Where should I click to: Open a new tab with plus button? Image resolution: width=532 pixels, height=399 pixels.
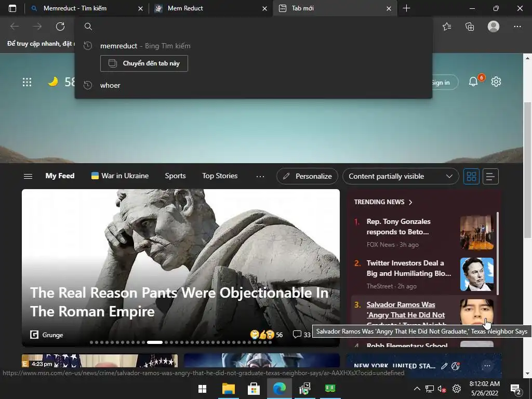(x=406, y=8)
